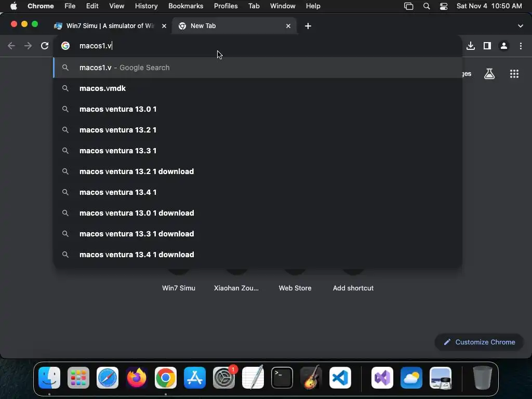The width and height of the screenshot is (532, 399).
Task: Open TextEdit from the Dock
Action: [x=253, y=378]
